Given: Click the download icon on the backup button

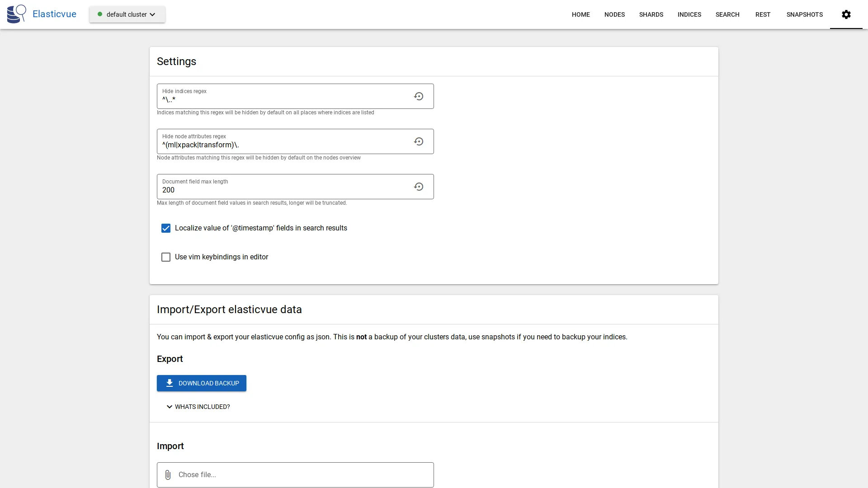Looking at the screenshot, I should (170, 383).
